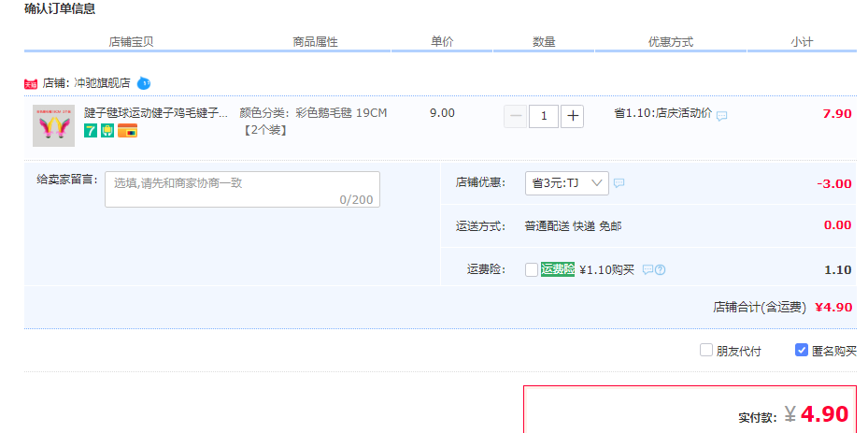Click the quantity input field showing 1
The width and height of the screenshot is (868, 433).
click(544, 116)
